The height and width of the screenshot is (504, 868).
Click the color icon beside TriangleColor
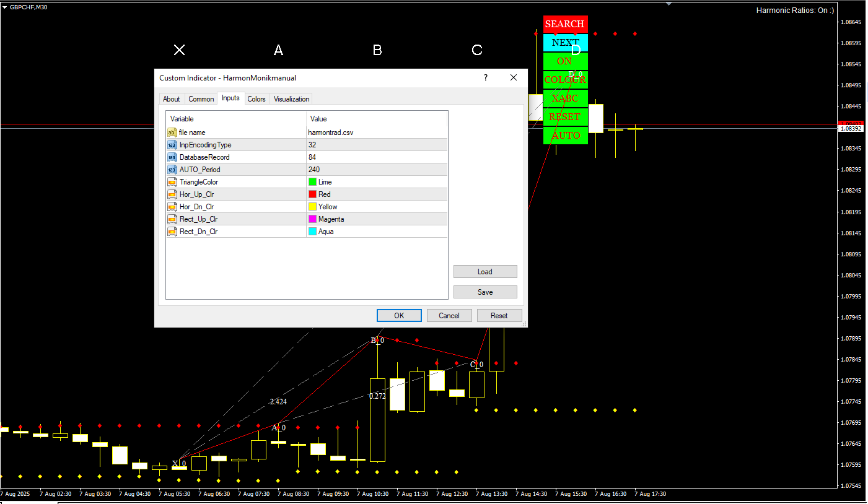(x=172, y=182)
